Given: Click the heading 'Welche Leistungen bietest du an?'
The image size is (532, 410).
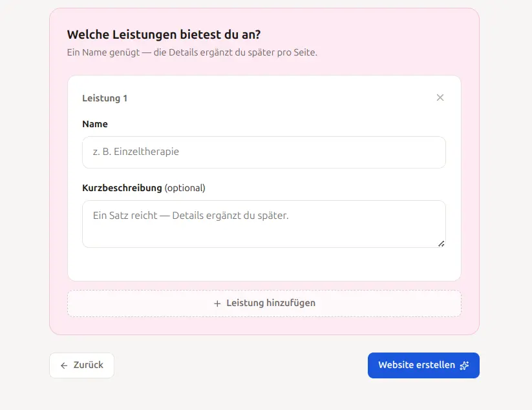Looking at the screenshot, I should [x=164, y=35].
